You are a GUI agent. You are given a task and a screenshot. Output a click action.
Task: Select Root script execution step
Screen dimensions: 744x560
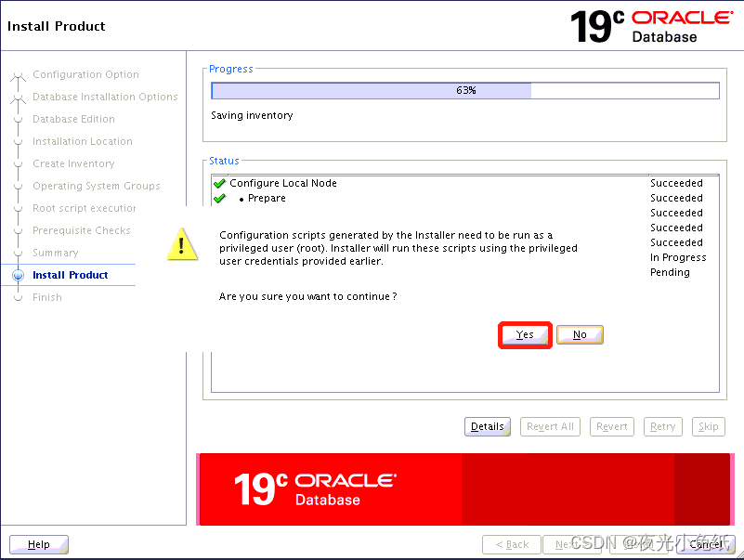coord(84,208)
